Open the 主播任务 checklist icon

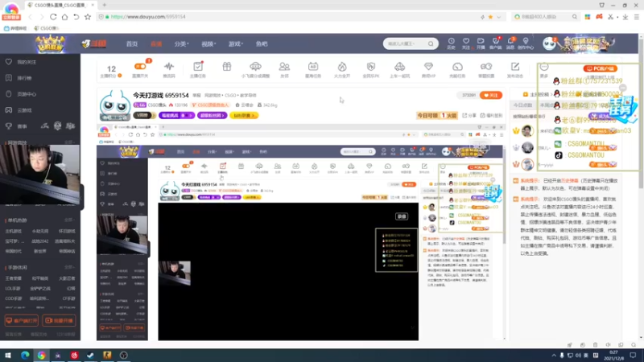coord(197,69)
